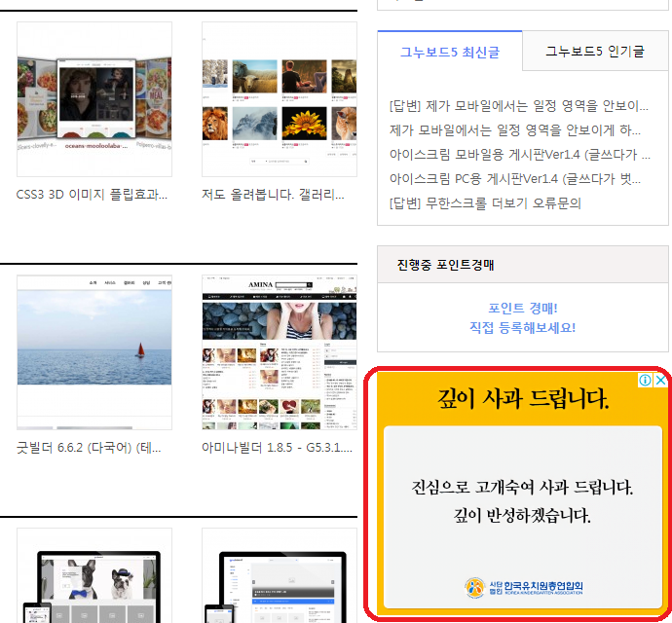Close the yellow apology ad
Image resolution: width=672 pixels, height=623 pixels.
[x=661, y=380]
